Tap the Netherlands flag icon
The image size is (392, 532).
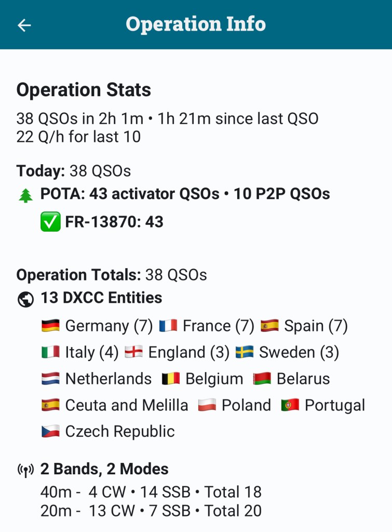click(50, 379)
